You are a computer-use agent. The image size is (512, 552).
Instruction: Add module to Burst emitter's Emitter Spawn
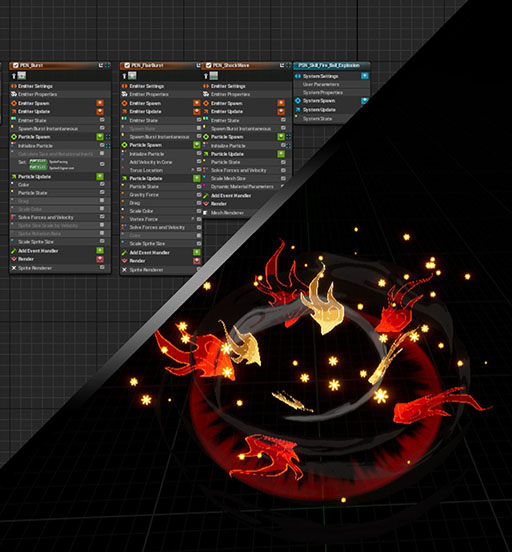(100, 103)
